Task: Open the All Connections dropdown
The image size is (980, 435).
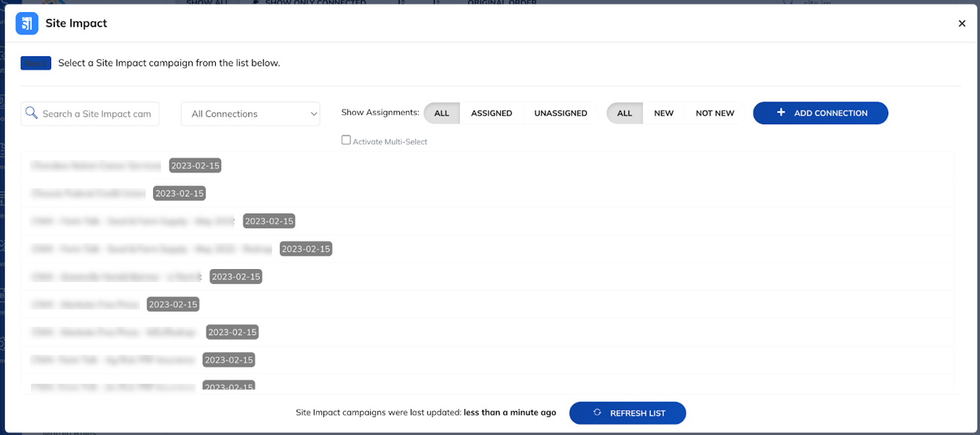Action: [250, 113]
